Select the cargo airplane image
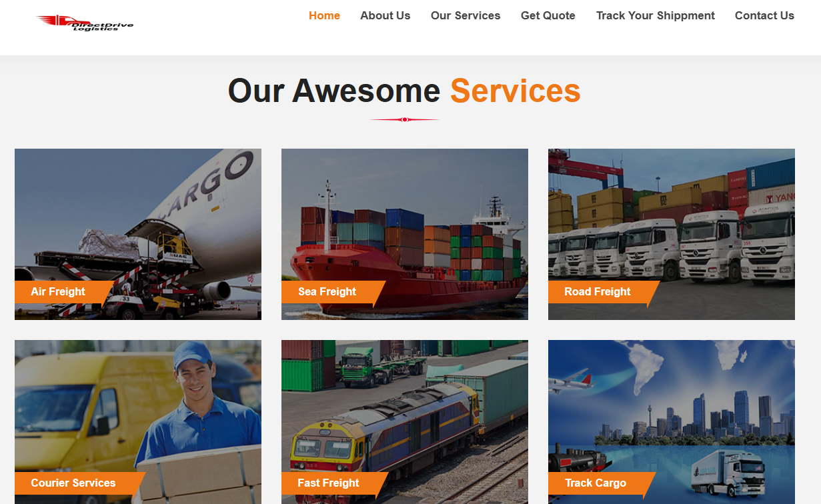Screen dimensions: 821x504 coord(138,234)
